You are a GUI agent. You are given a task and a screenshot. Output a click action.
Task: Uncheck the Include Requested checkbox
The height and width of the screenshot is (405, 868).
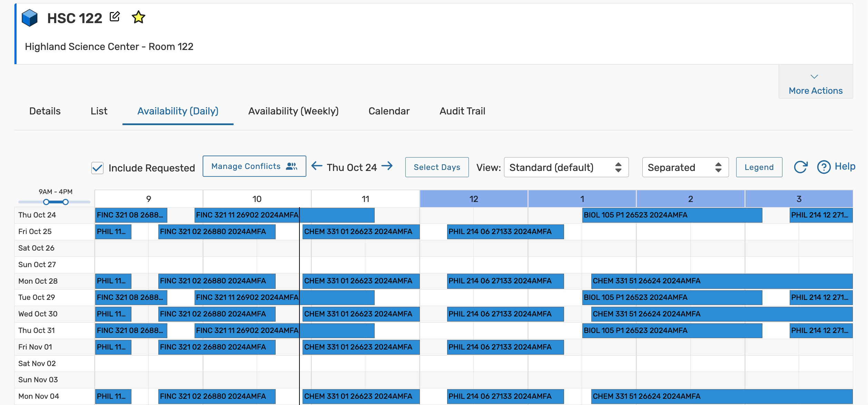(x=97, y=168)
